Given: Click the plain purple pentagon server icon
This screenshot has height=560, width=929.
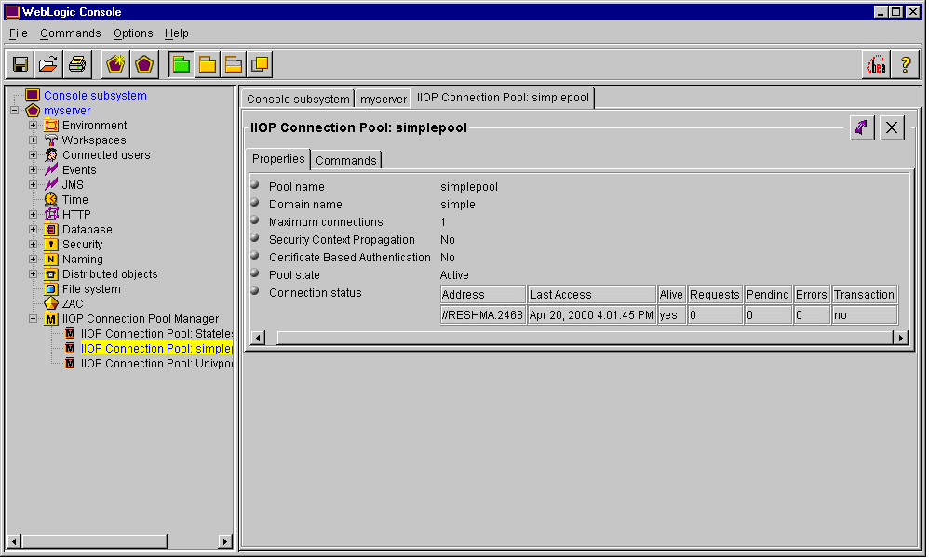Looking at the screenshot, I should click(144, 64).
